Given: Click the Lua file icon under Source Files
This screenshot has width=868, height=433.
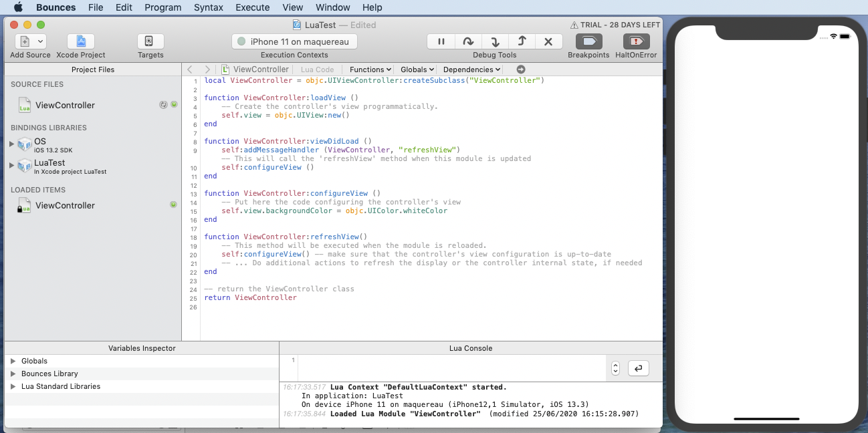Looking at the screenshot, I should (24, 105).
